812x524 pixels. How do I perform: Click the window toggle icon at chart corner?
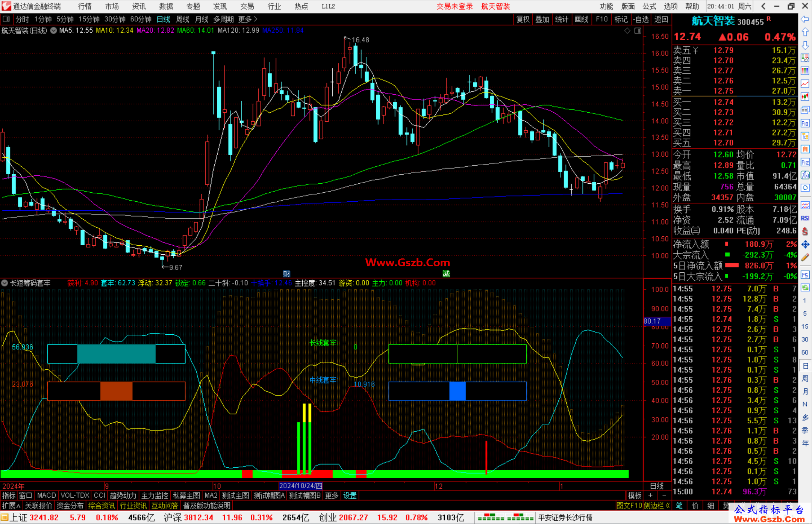pos(638,31)
